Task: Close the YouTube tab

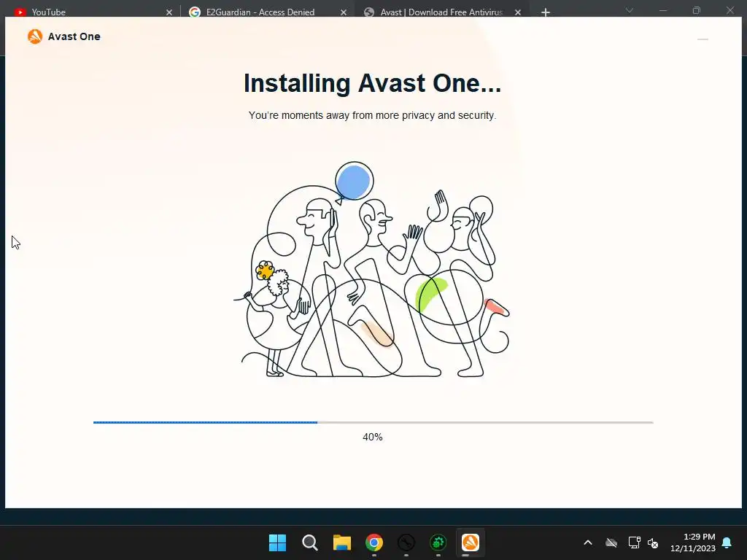Action: click(169, 12)
